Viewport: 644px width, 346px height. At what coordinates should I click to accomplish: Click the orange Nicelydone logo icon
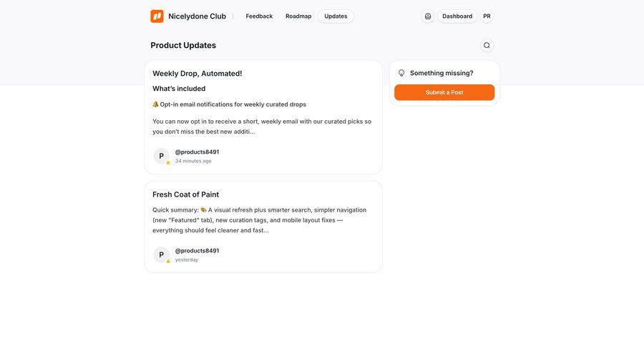pyautogui.click(x=157, y=16)
